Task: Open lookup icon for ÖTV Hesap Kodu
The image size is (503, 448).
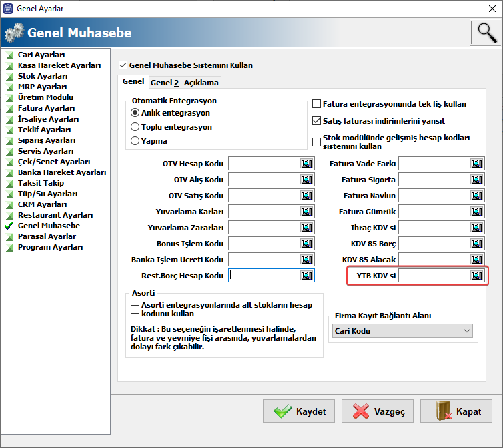Action: [x=306, y=164]
